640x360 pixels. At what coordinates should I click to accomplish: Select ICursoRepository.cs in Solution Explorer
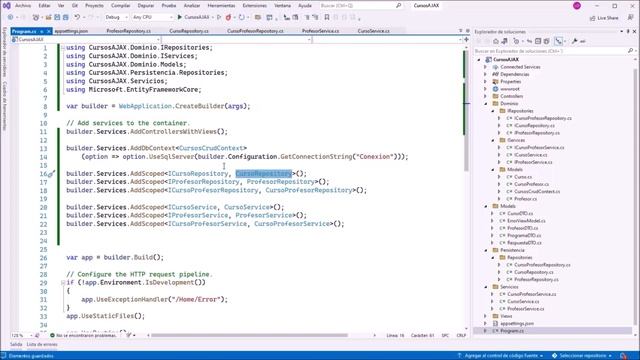coord(534,126)
